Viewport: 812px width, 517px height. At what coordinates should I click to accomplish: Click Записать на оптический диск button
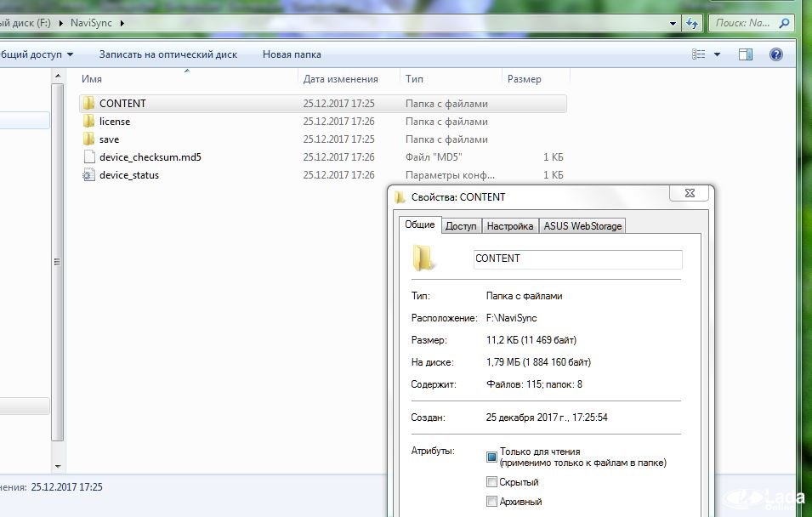[x=168, y=54]
